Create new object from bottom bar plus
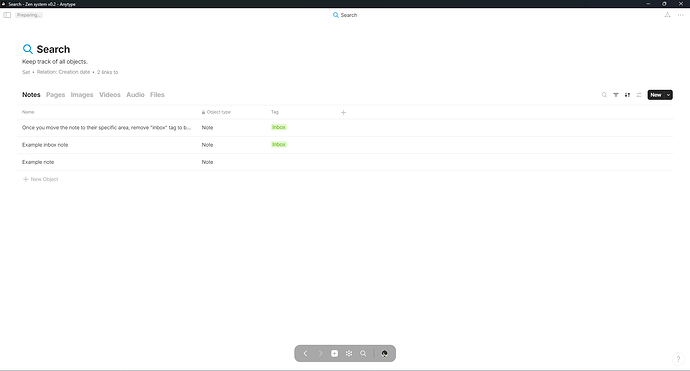This screenshot has width=690, height=371. 334,353
